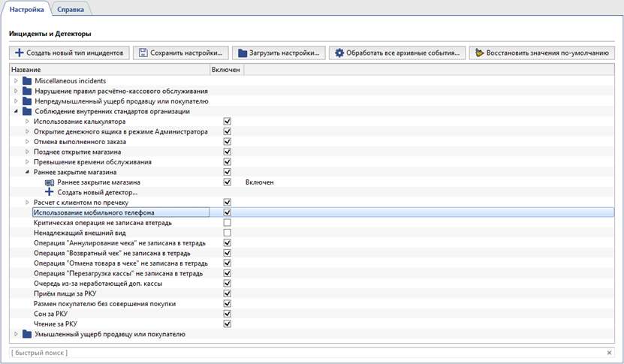
Task: Click the restore defaults broom icon
Action: click(479, 53)
